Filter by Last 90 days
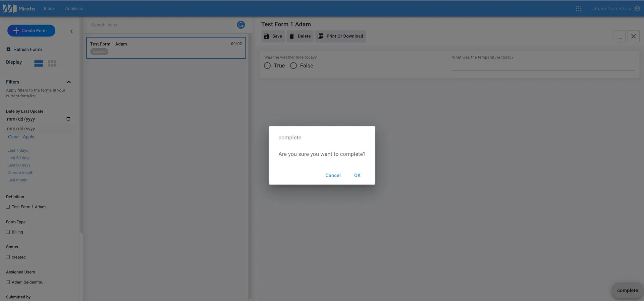This screenshot has height=301, width=644. coord(19,165)
